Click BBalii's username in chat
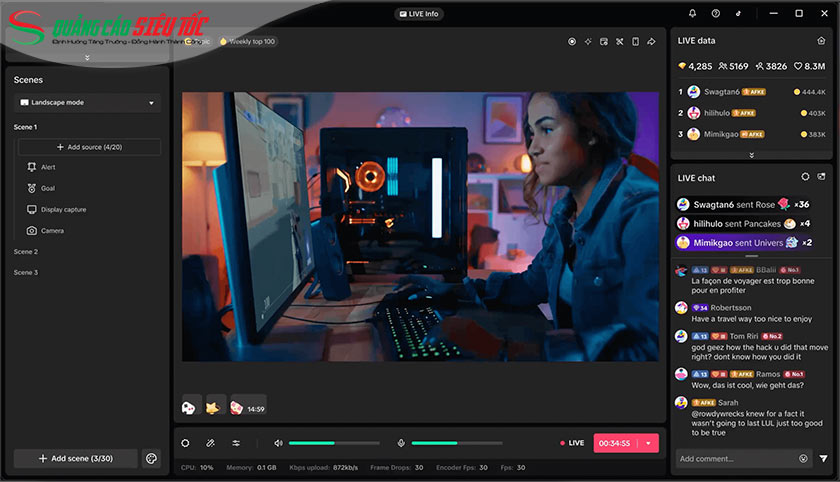The width and height of the screenshot is (840, 482). click(766, 270)
